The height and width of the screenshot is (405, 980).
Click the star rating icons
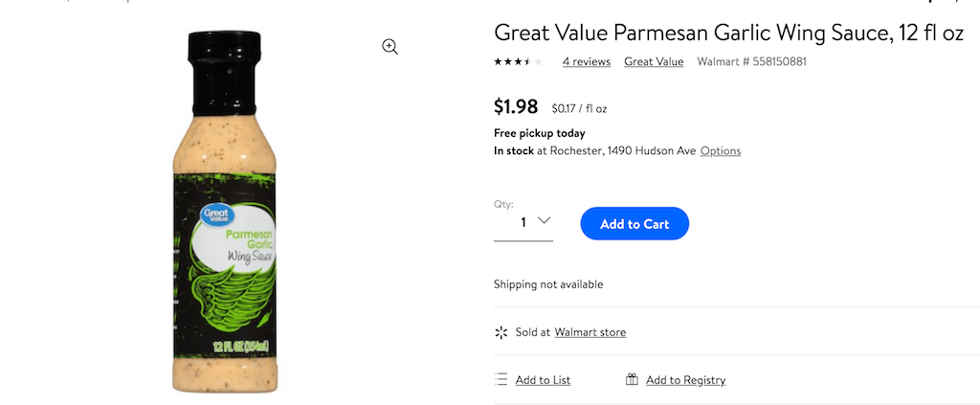[518, 62]
